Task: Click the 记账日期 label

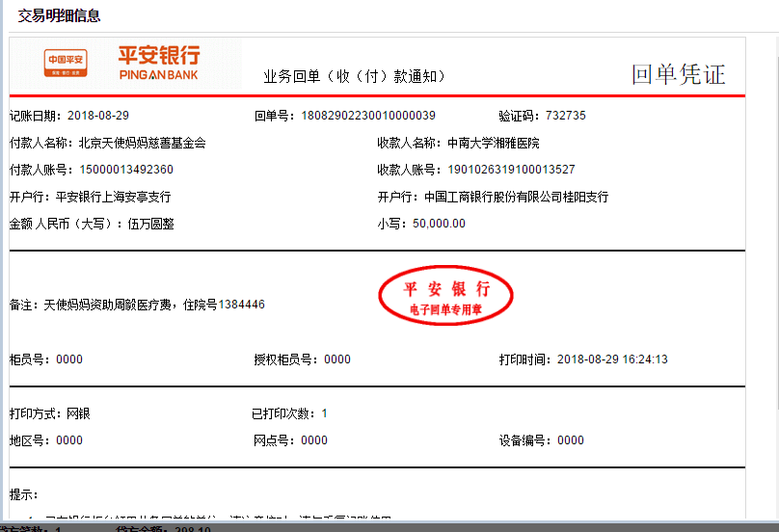Action: click(x=35, y=116)
